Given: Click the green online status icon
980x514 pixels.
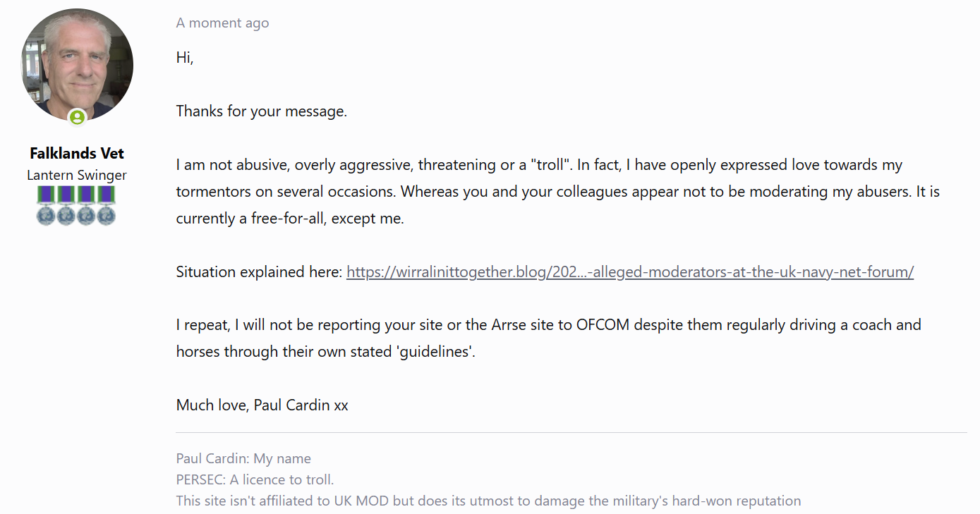Looking at the screenshot, I should click(77, 117).
